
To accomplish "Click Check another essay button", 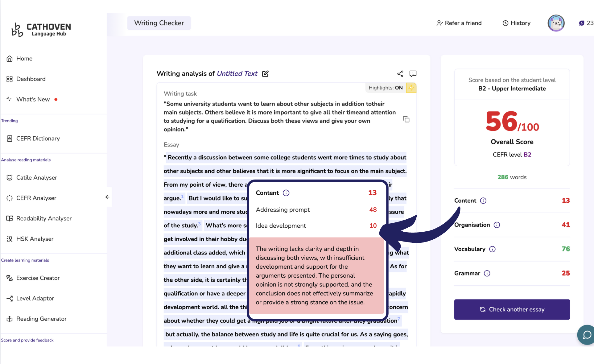I will click(512, 309).
